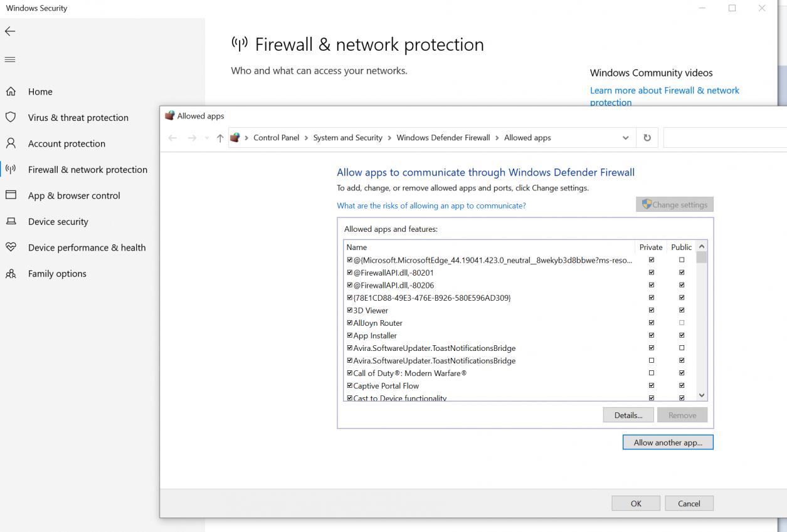Disable the 3D Viewer firewall rule checkbox
Image resolution: width=787 pixels, height=532 pixels.
[x=349, y=310]
